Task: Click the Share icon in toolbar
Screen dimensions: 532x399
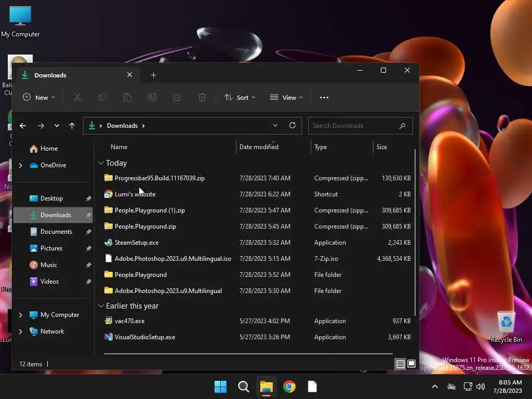Action: (x=177, y=97)
